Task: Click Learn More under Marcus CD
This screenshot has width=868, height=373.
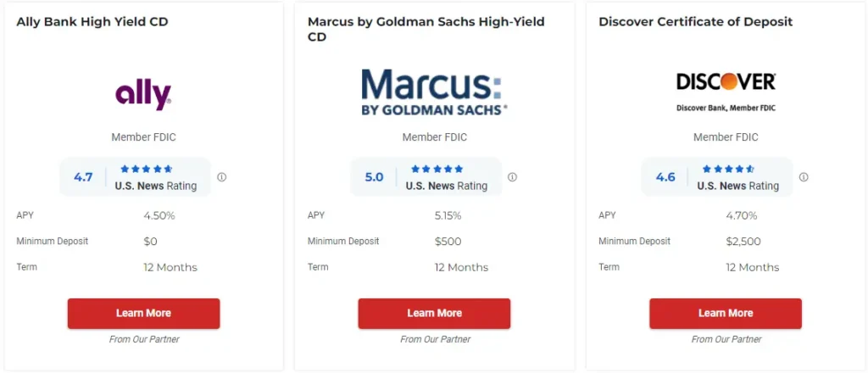Action: 435,313
